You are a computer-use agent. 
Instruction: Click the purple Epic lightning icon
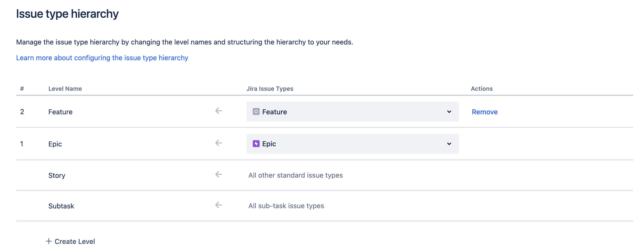pos(256,144)
